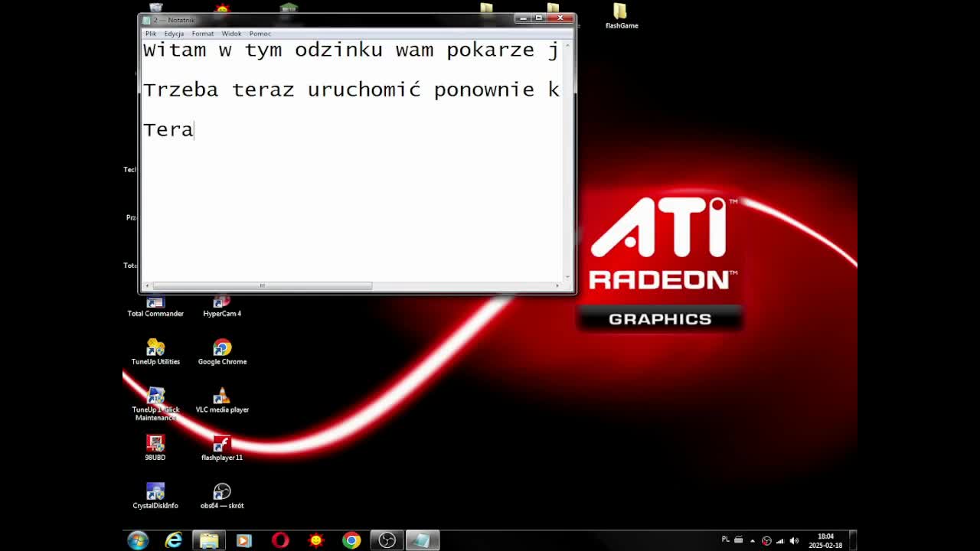
Task: Click the PL language indicator in tray
Action: tap(726, 540)
